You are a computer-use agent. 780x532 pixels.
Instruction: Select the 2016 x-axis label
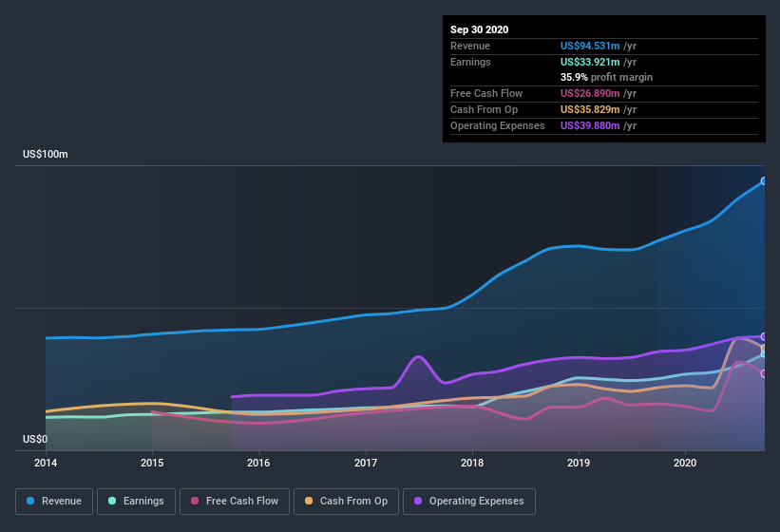coord(258,463)
